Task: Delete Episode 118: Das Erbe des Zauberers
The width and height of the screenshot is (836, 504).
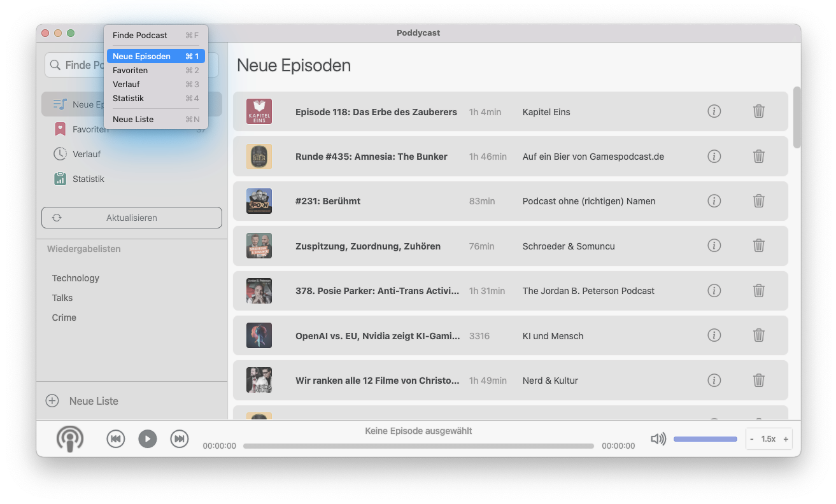Action: 758,111
